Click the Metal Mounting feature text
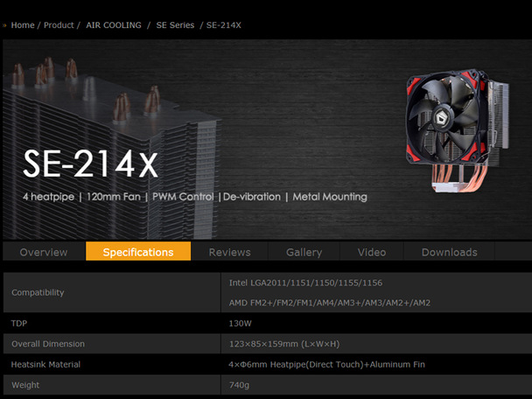This screenshot has width=532, height=399. click(330, 197)
